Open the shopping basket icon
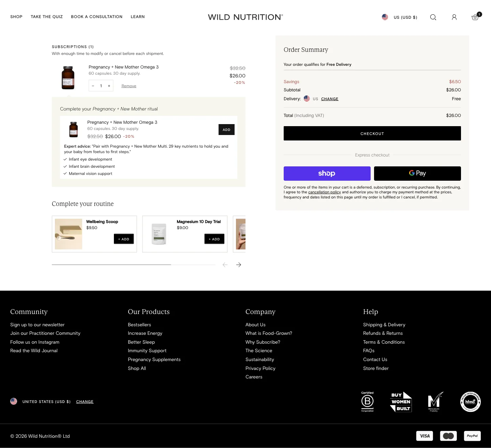 pos(475,17)
